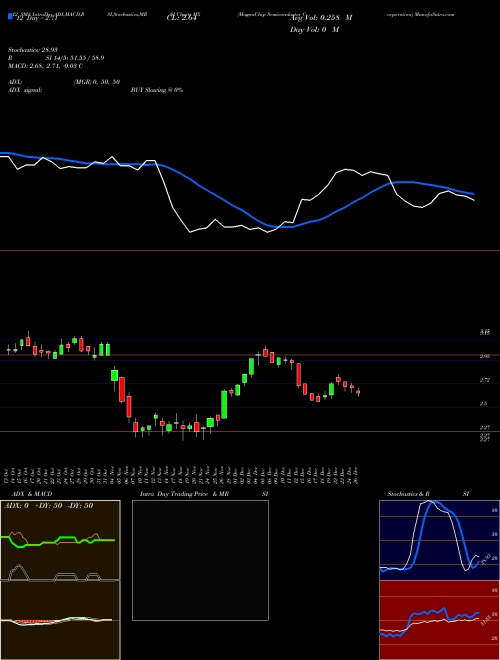500x660 pixels.
Task: Click the last red candlestick on the chart
Action: click(x=358, y=392)
